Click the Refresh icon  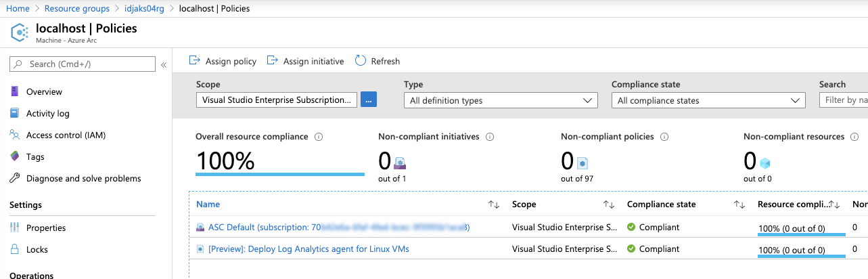(x=361, y=61)
